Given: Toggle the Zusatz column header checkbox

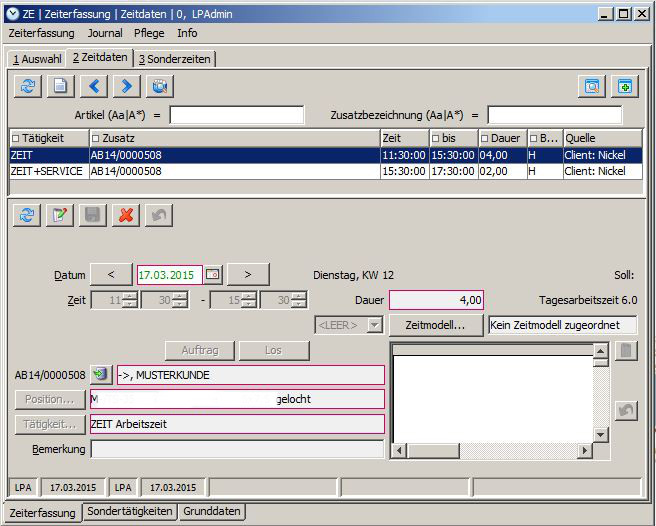Looking at the screenshot, I should tap(96, 138).
